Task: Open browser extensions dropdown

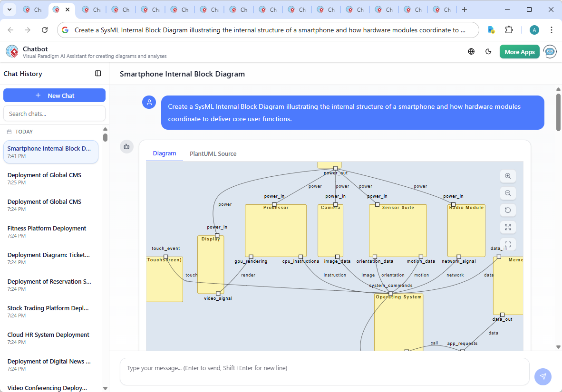Action: pos(509,29)
